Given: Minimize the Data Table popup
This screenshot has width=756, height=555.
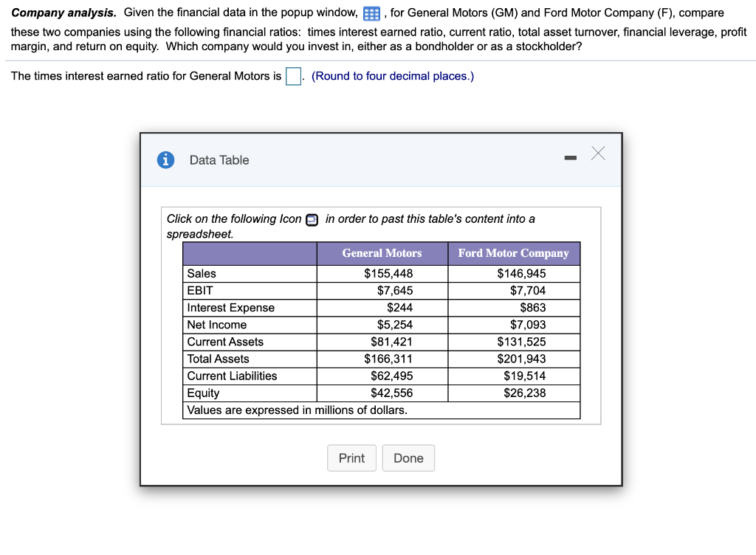Looking at the screenshot, I should (x=571, y=158).
